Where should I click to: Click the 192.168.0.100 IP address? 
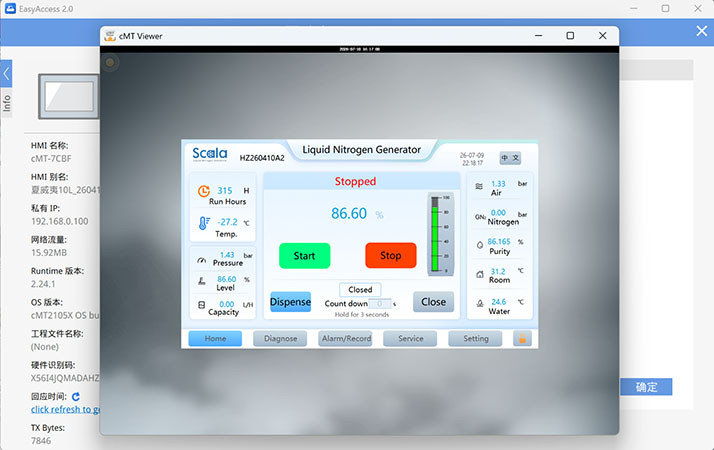pyautogui.click(x=60, y=221)
